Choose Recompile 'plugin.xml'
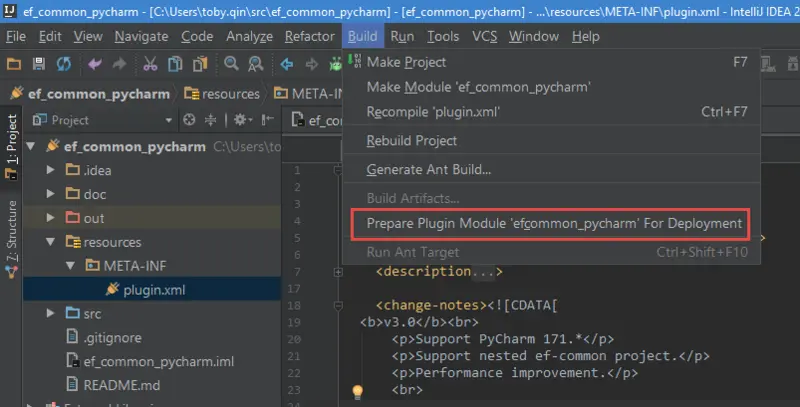This screenshot has height=407, width=800. pos(552,112)
